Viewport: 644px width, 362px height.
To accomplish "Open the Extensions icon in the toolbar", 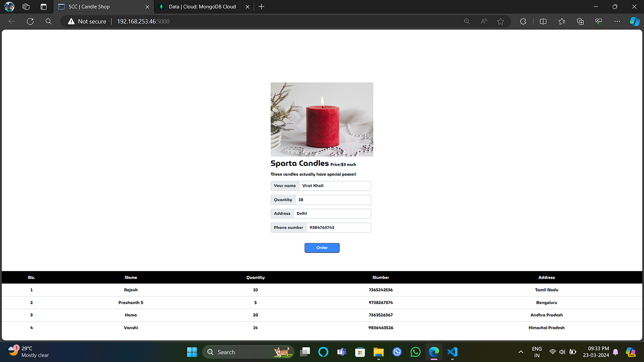I will (x=523, y=21).
